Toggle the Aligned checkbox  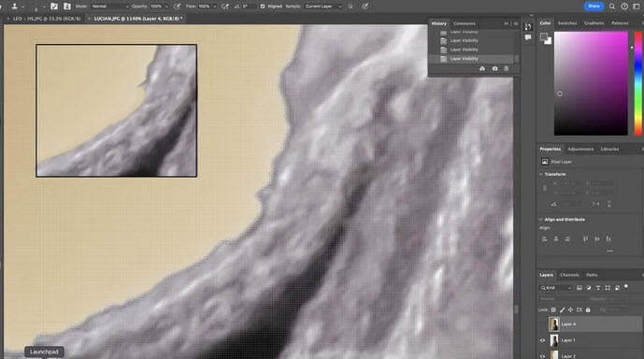263,7
